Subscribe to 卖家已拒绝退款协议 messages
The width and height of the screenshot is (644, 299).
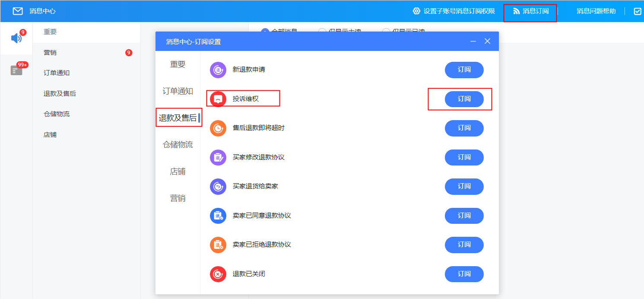pos(464,245)
